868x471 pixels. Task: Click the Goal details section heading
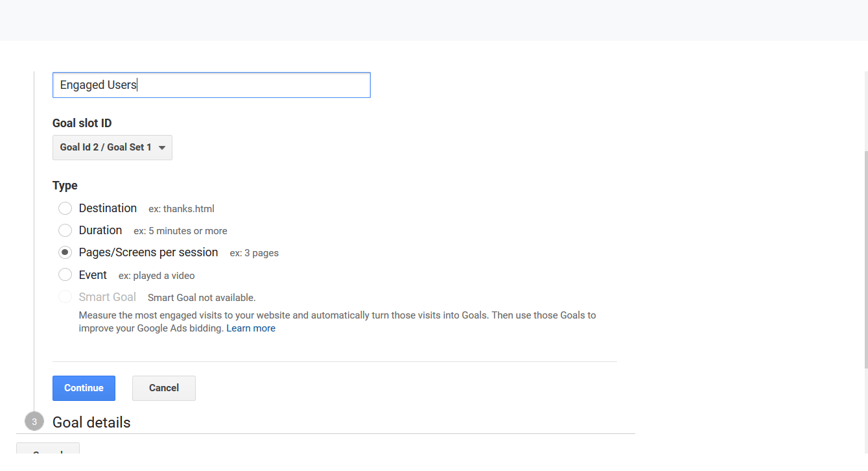[91, 422]
